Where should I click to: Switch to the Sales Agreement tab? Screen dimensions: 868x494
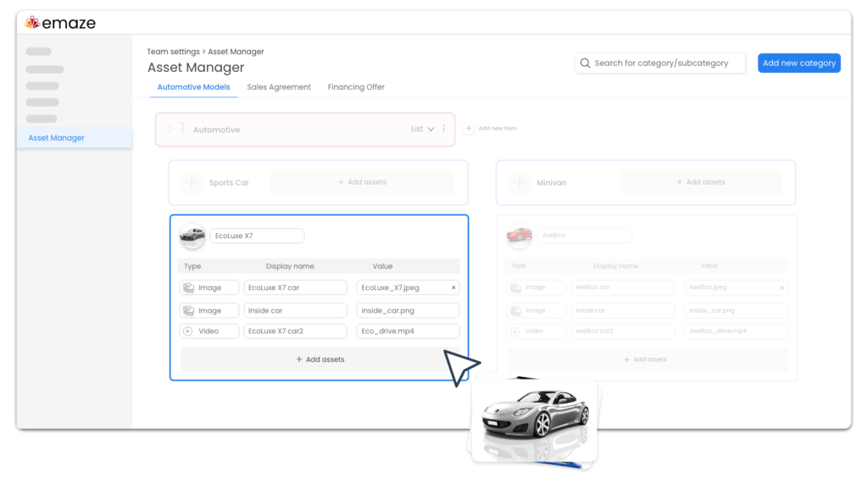[279, 87]
